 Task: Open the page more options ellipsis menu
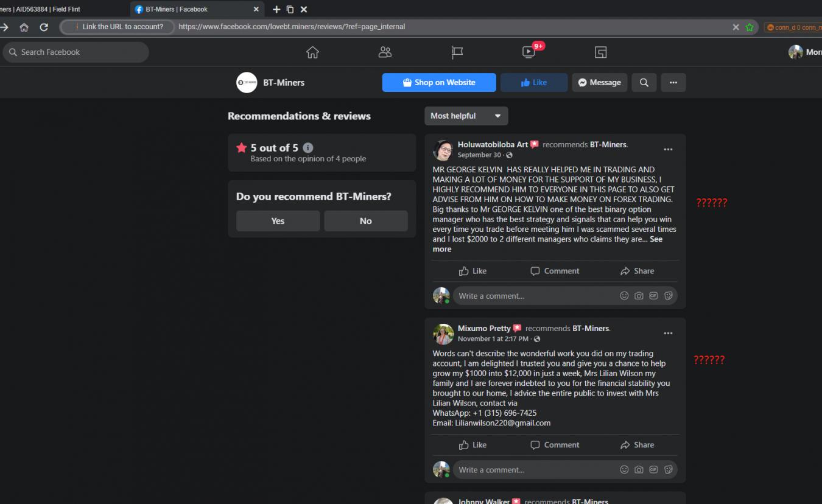point(673,83)
